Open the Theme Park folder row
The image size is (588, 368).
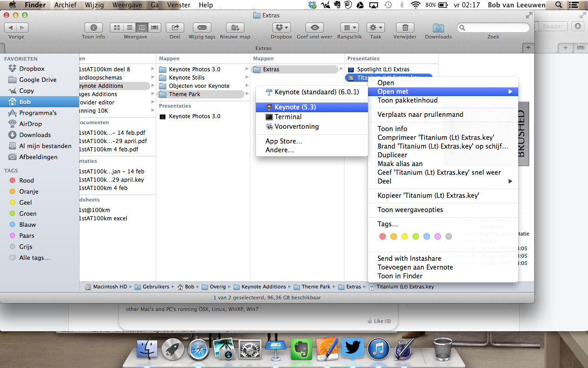pyautogui.click(x=201, y=94)
